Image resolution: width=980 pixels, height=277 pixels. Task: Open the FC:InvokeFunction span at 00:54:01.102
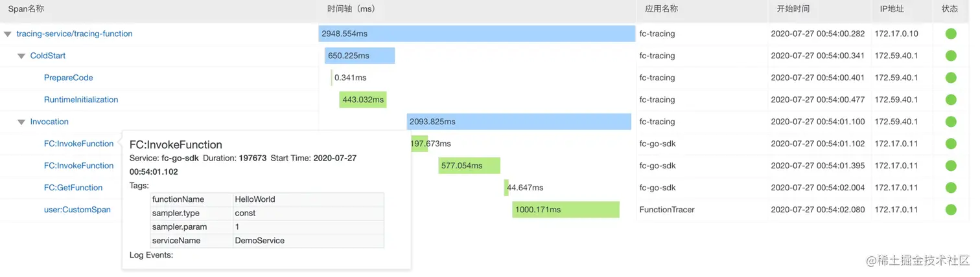pyautogui.click(x=79, y=144)
